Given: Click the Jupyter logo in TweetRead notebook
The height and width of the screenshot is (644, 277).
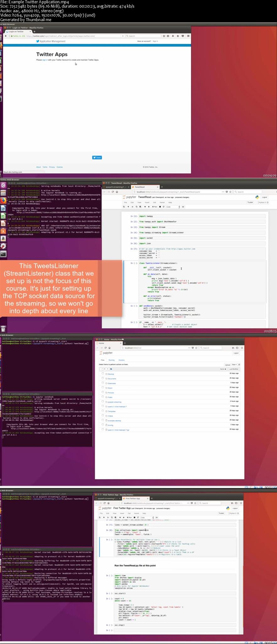Looking at the screenshot, I should [x=129, y=197].
